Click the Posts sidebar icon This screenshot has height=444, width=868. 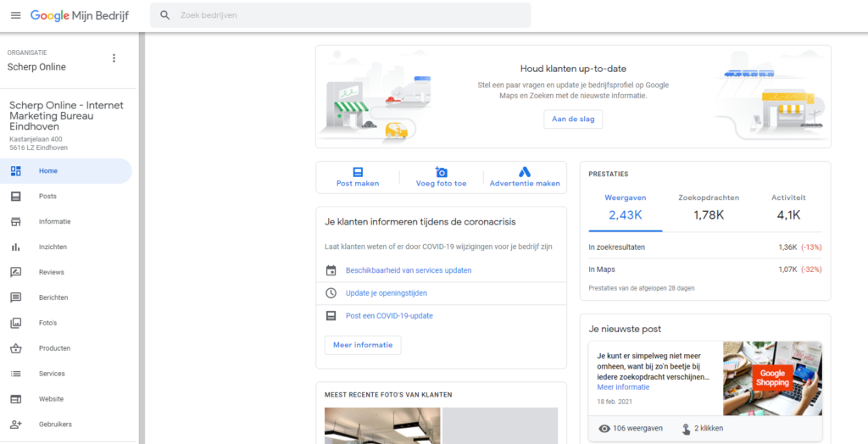pyautogui.click(x=15, y=197)
